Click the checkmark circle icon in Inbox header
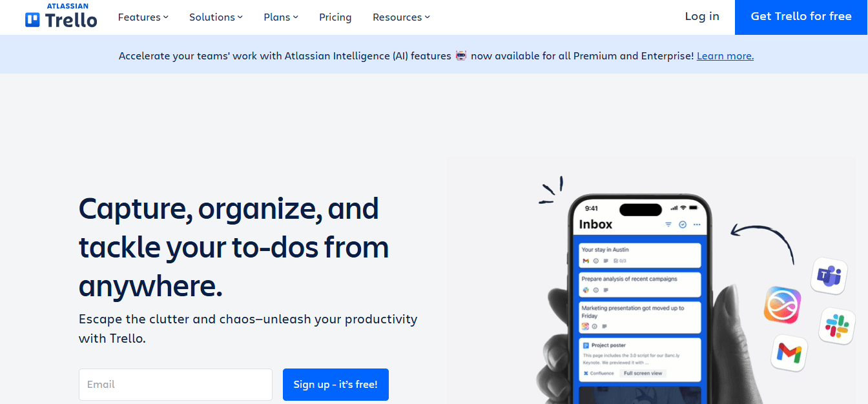The width and height of the screenshot is (868, 404). tap(683, 225)
